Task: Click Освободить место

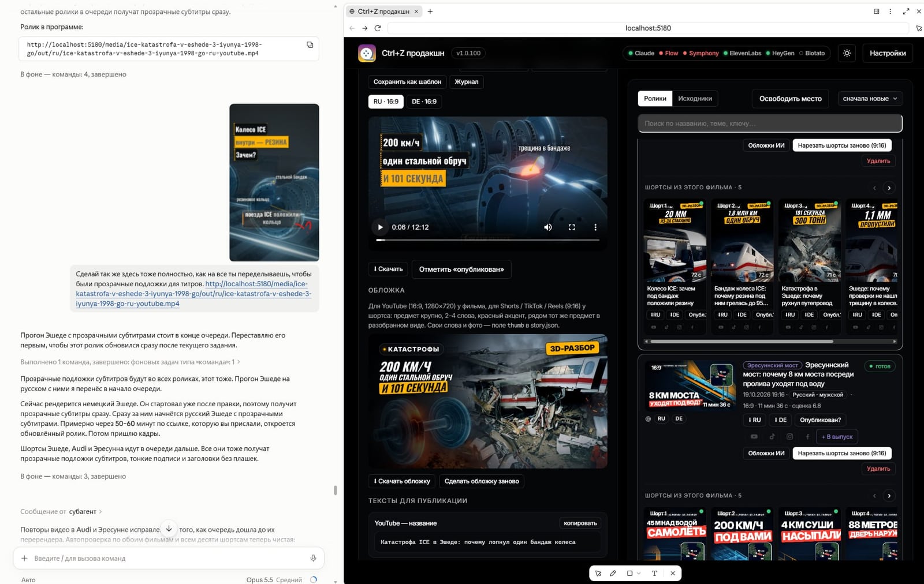Action: tap(790, 99)
